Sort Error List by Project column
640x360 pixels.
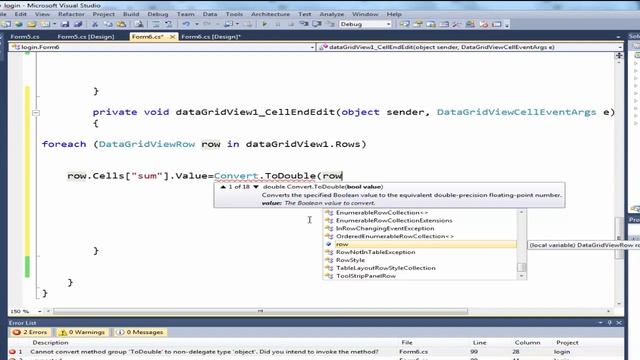pos(567,343)
